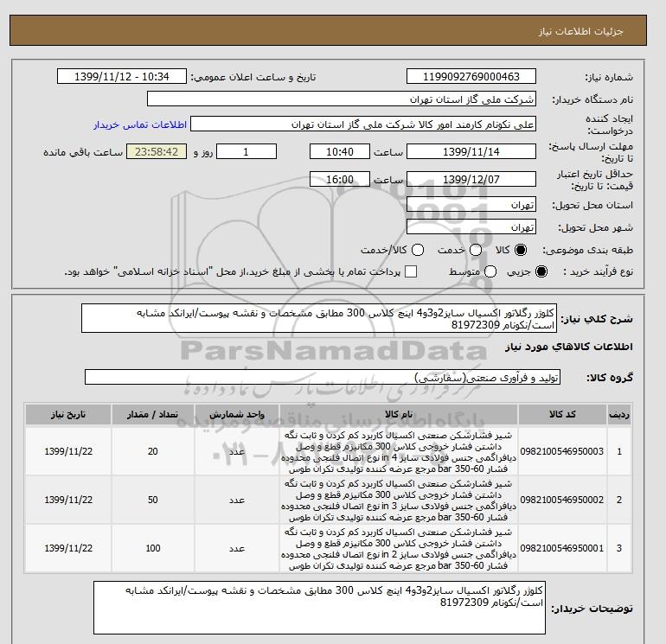Select the متوسط purchase type radio
Image resolution: width=666 pixels, height=644 pixels.
pyautogui.click(x=490, y=271)
